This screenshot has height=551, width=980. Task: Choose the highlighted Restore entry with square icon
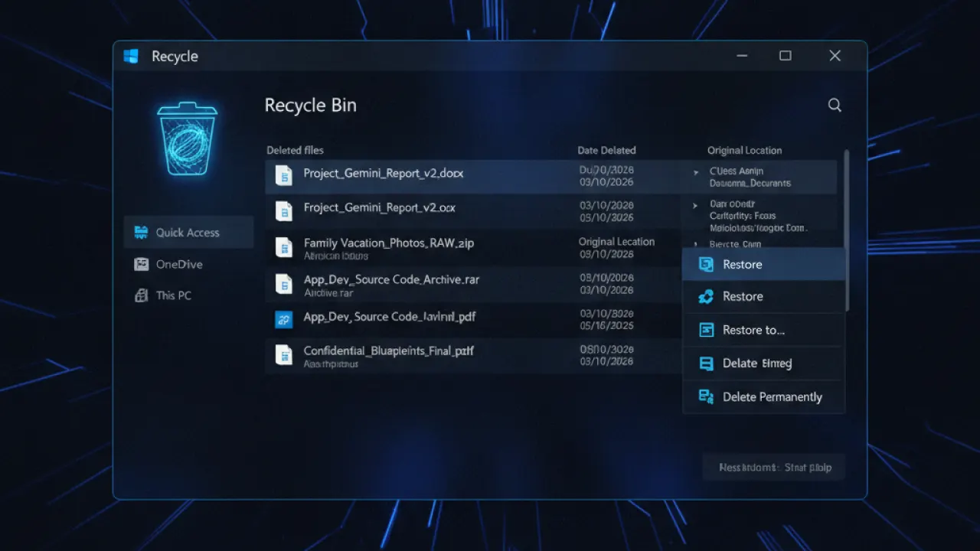[763, 264]
